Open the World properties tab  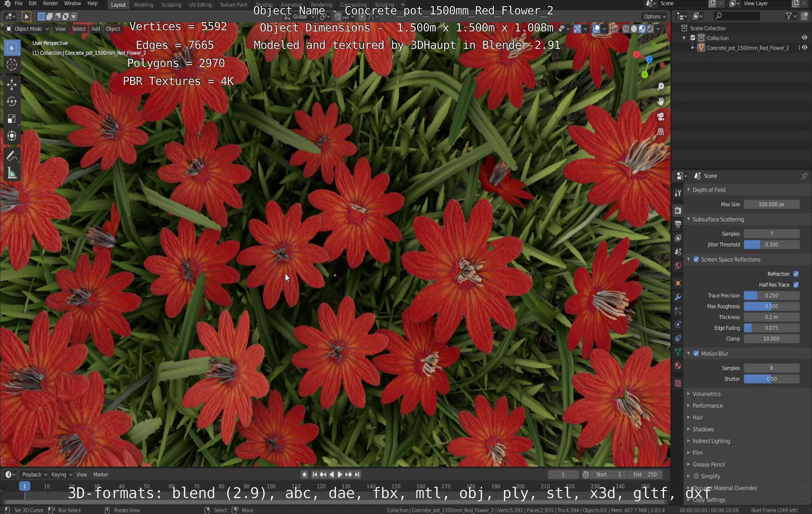click(x=677, y=266)
